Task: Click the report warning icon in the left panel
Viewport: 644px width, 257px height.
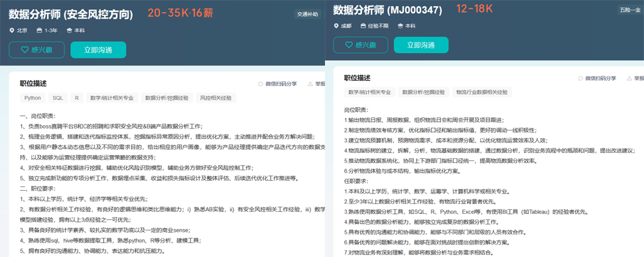Action: tap(310, 83)
